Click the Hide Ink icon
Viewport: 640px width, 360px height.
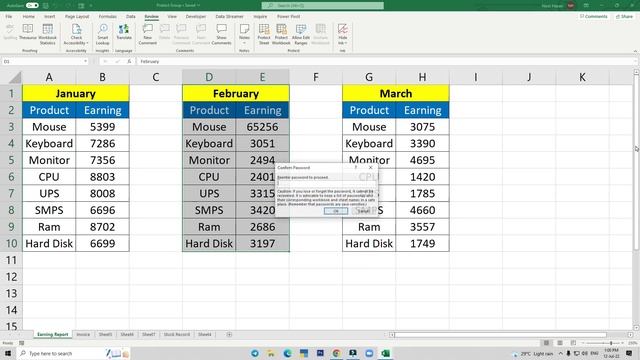pos(342,29)
